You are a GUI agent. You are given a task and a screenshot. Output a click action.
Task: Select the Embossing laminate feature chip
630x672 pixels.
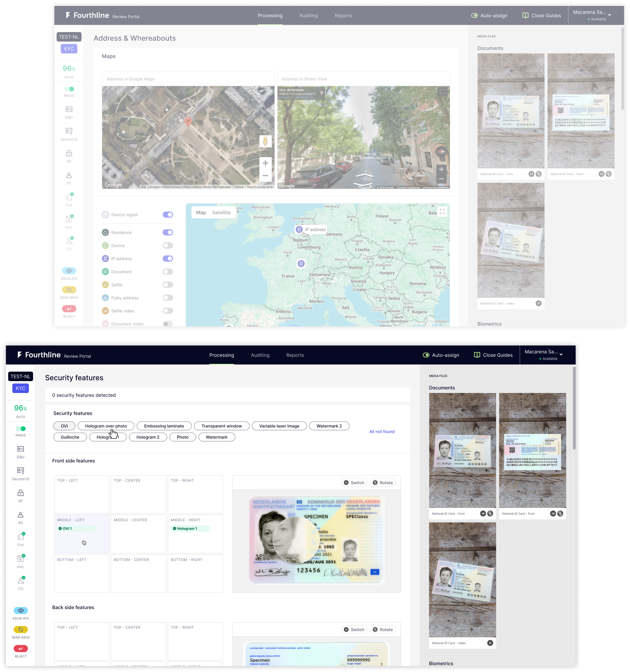click(x=164, y=426)
